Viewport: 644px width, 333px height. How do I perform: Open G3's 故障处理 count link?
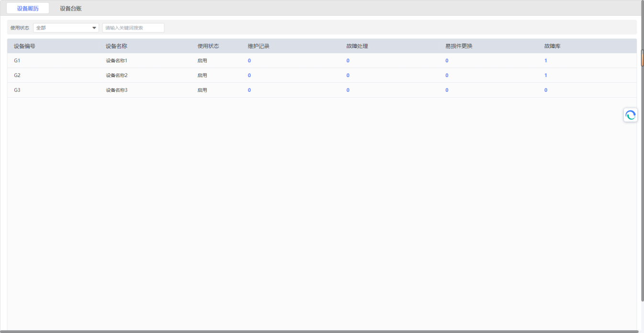[348, 90]
